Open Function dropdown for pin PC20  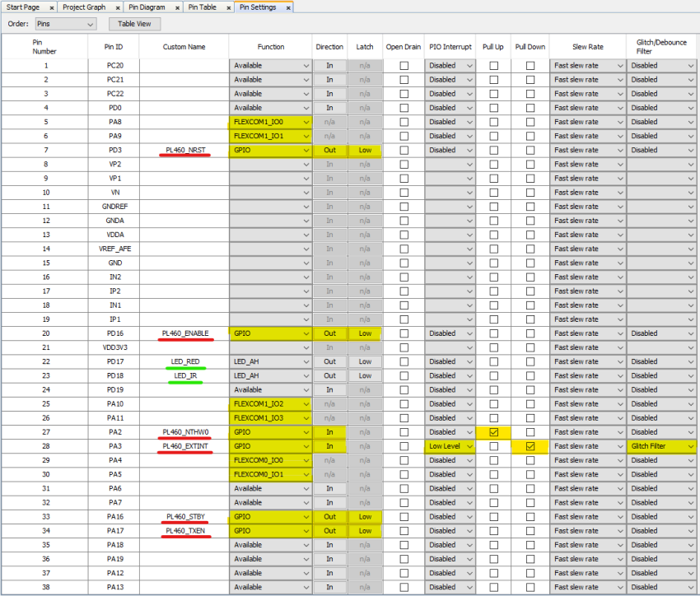(271, 66)
